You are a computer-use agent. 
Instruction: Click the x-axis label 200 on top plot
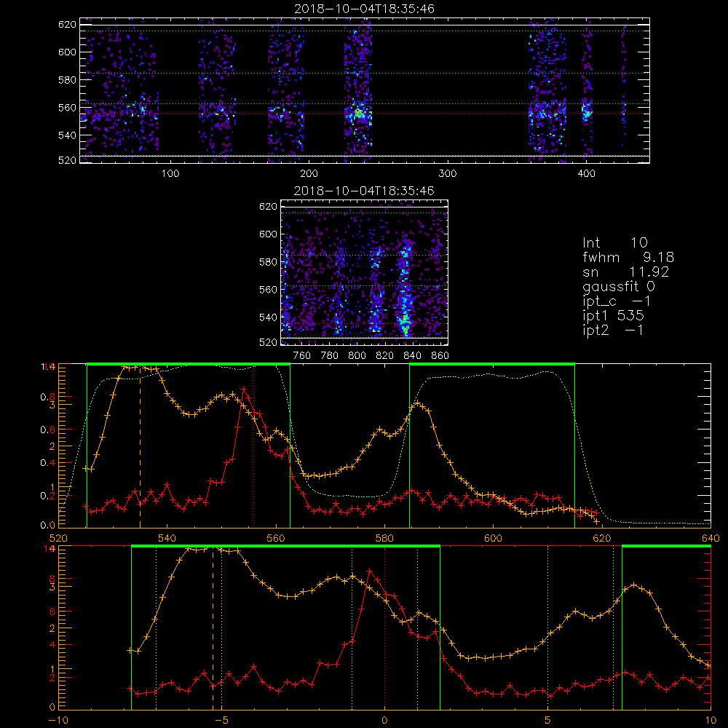(309, 174)
